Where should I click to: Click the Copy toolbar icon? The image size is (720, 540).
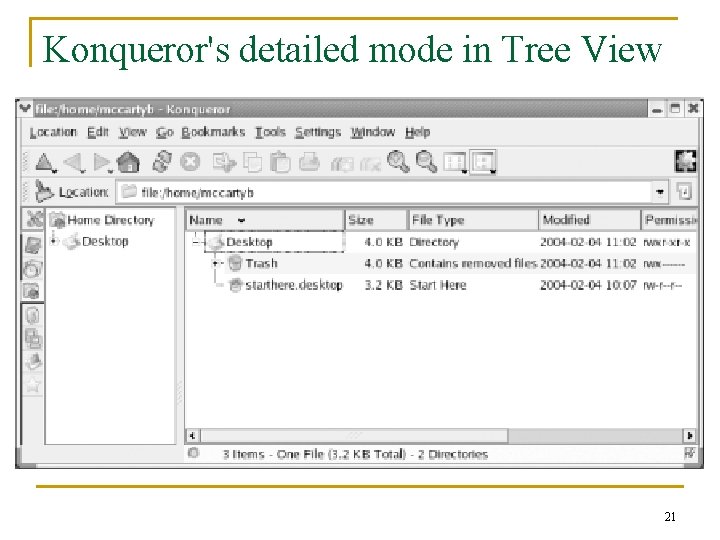pos(252,162)
